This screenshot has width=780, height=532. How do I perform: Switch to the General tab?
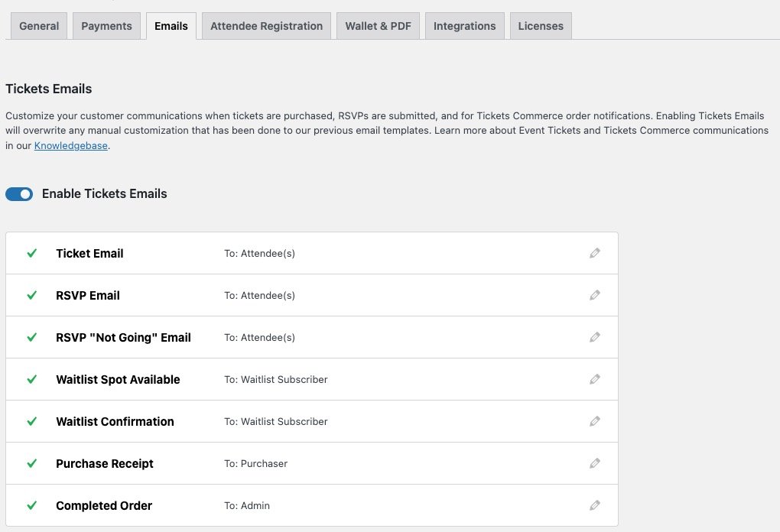[x=38, y=25]
